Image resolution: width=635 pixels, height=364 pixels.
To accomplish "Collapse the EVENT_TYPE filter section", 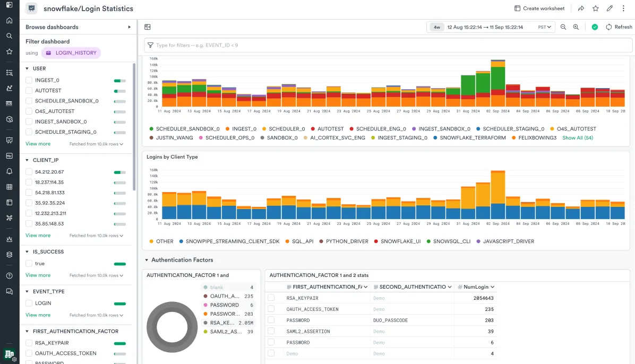I will coord(27,291).
